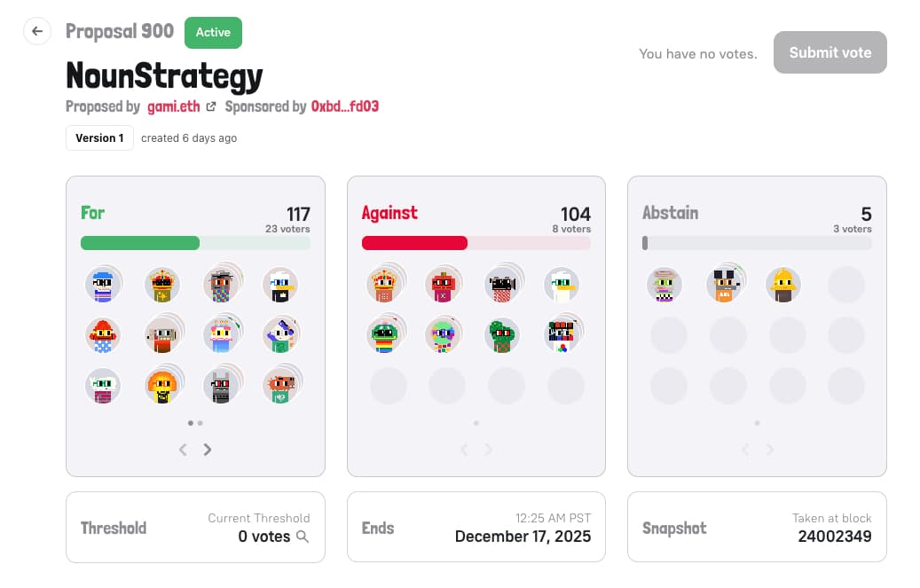
Task: Click the threshold magnifier icon
Action: pos(303,536)
